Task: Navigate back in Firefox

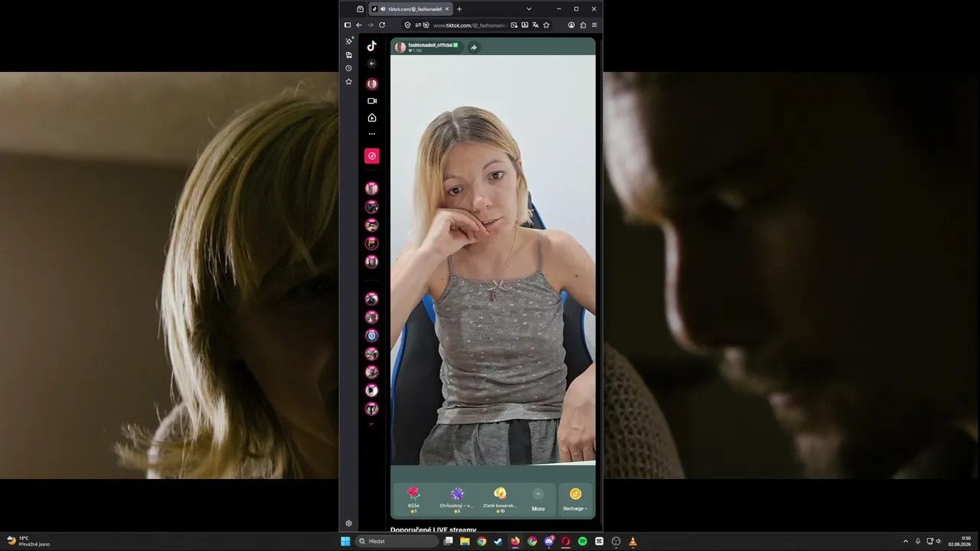Action: tap(359, 25)
